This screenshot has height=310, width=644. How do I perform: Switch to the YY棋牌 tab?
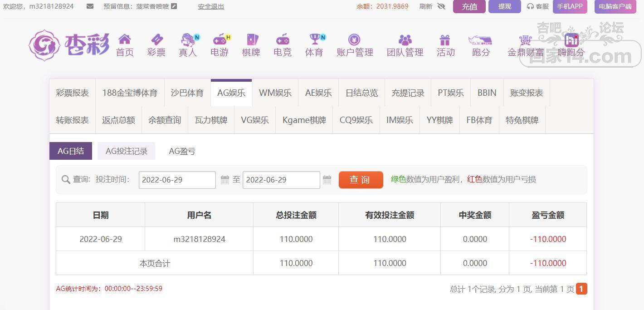[x=439, y=120]
